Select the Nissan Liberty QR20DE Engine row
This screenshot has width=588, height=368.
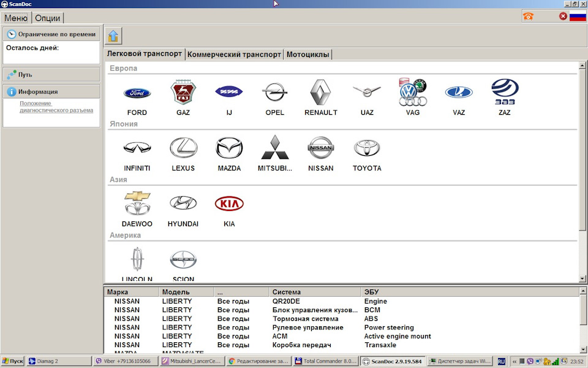click(342, 301)
